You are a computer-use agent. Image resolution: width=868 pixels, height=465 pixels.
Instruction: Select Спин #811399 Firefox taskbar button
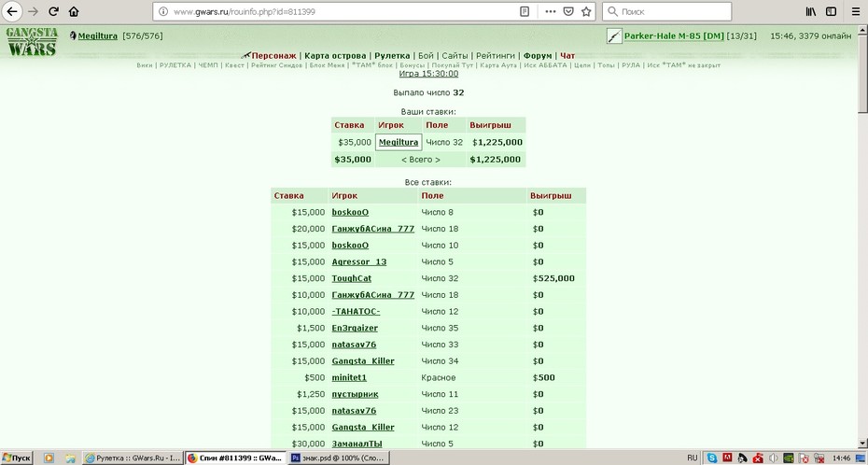click(x=236, y=458)
